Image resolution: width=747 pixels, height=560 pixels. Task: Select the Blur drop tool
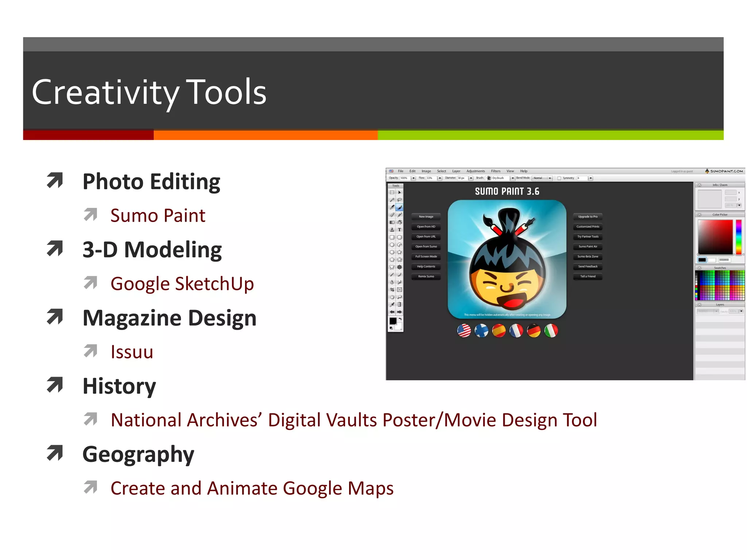(392, 282)
